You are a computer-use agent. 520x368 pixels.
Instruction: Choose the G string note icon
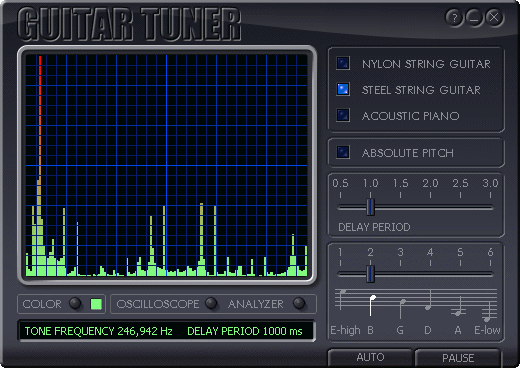[401, 308]
